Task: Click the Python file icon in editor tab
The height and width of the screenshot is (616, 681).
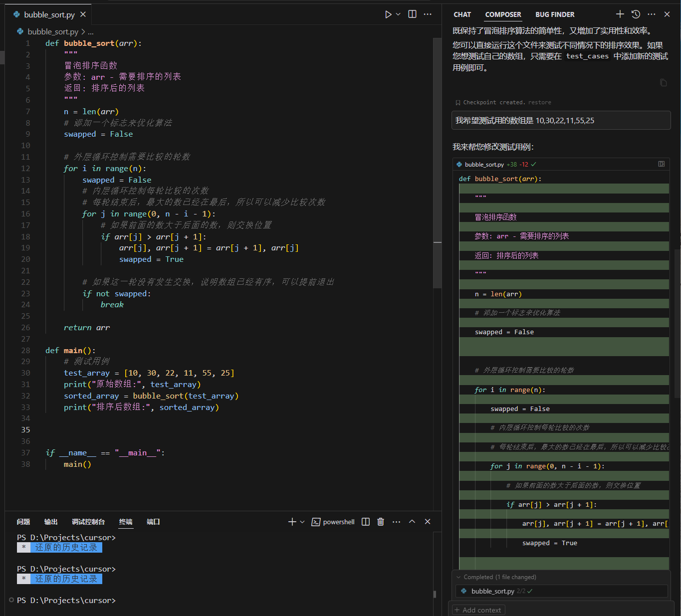Action: point(17,14)
